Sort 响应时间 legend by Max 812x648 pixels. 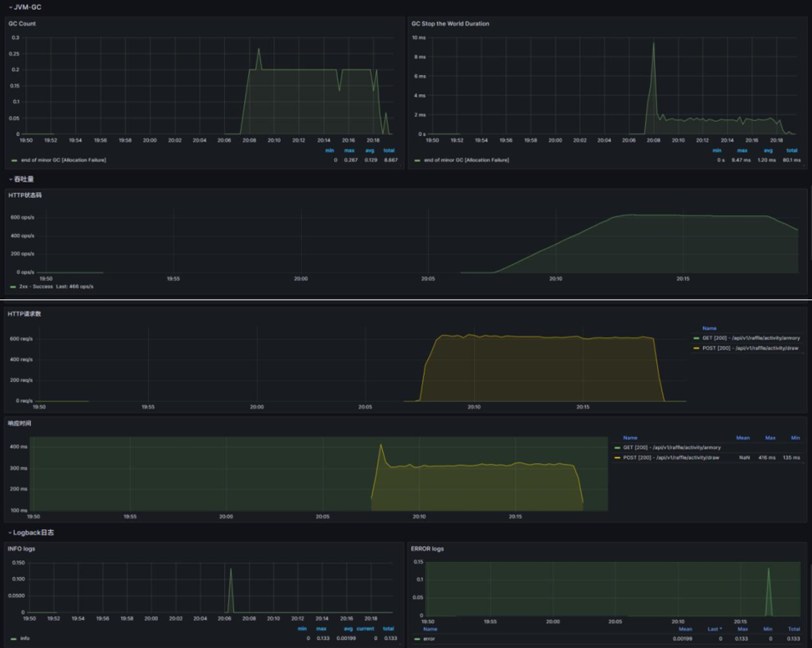pyautogui.click(x=770, y=438)
